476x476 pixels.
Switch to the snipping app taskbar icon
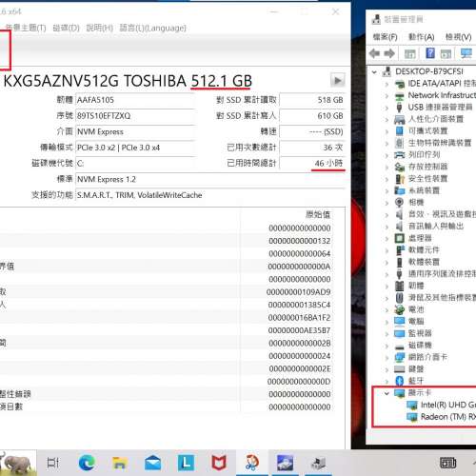tap(252, 463)
